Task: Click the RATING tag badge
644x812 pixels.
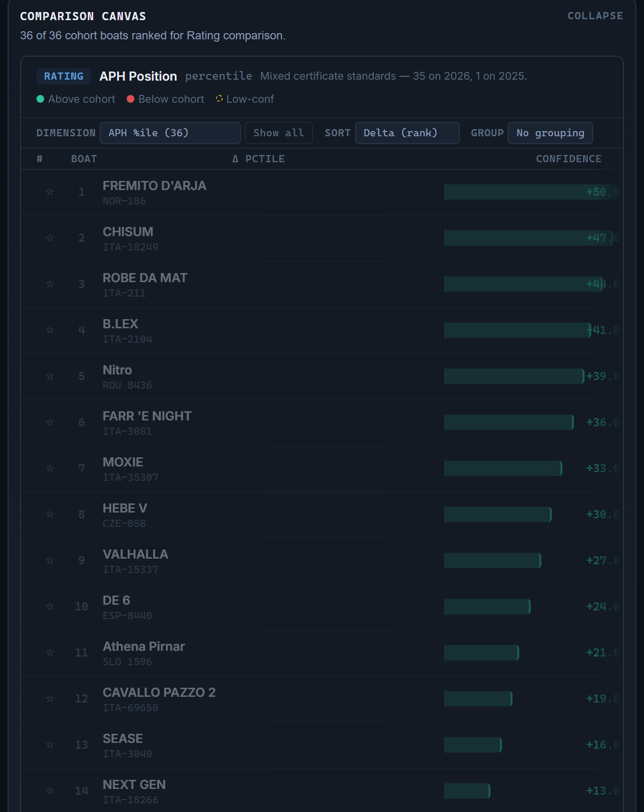Action: click(64, 76)
